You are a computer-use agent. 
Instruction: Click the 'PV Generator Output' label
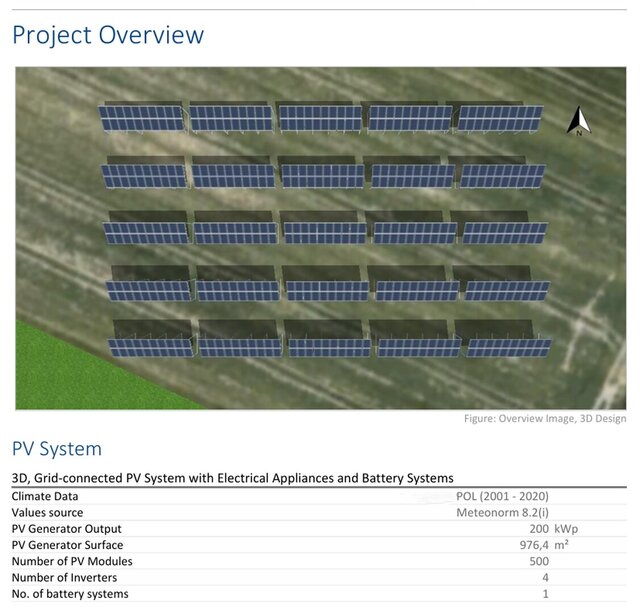67,529
